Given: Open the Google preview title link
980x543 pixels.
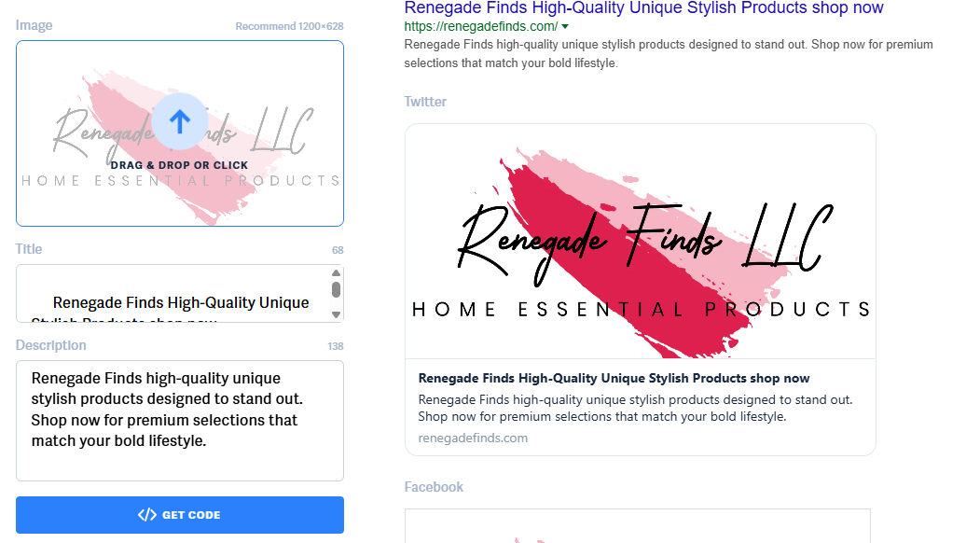Looking at the screenshot, I should coord(643,8).
